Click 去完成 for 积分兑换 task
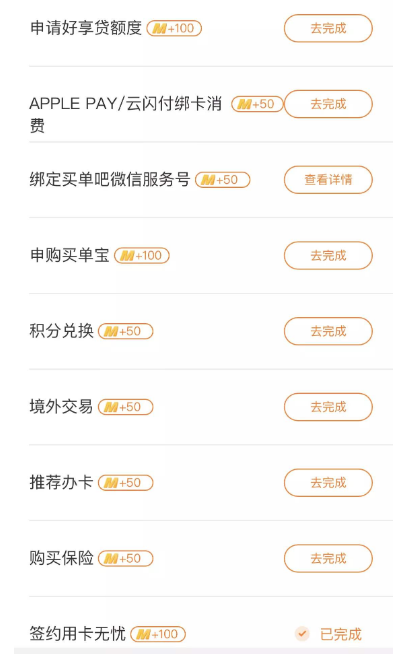This screenshot has height=654, width=416. click(x=328, y=331)
